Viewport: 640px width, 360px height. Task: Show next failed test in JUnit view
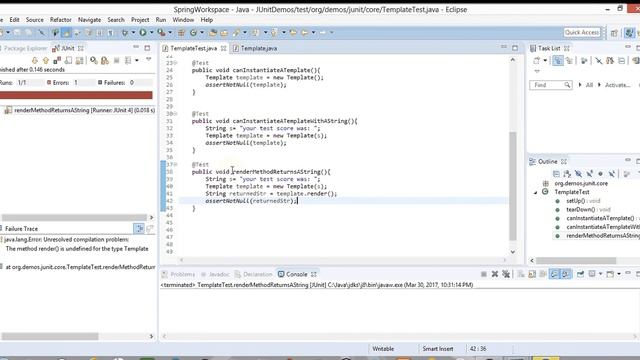35,60
